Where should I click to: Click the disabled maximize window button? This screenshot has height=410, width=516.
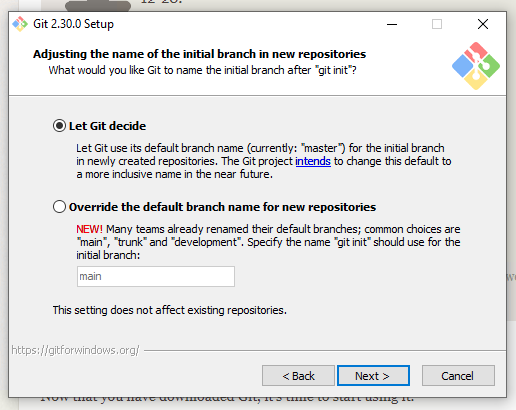click(x=437, y=24)
